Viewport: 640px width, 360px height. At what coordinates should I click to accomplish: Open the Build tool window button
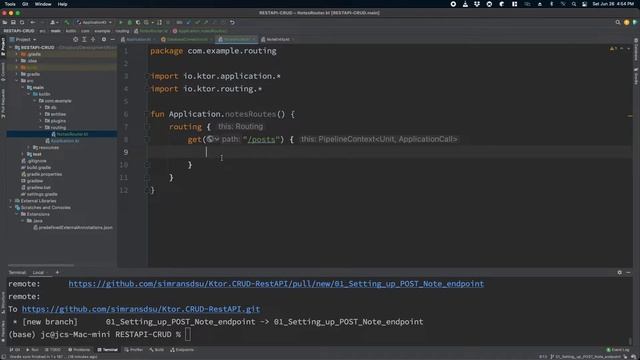click(x=157, y=350)
